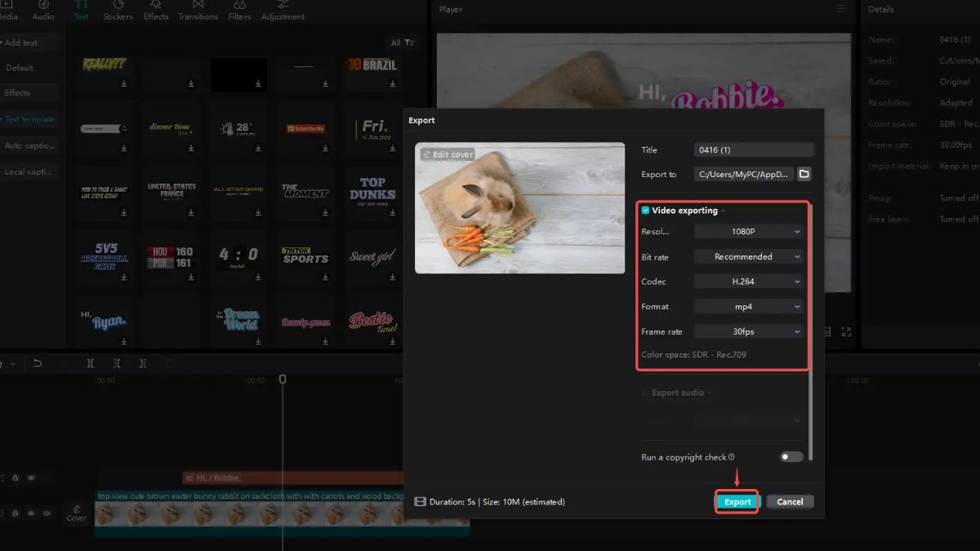Select the Text tab
Viewport: 980px width, 551px height.
pos(81,11)
